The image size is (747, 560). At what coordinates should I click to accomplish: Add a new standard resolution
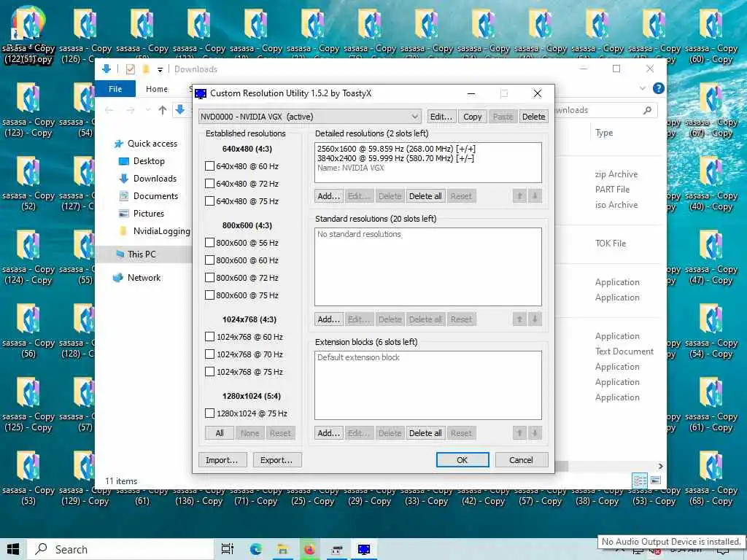click(329, 319)
